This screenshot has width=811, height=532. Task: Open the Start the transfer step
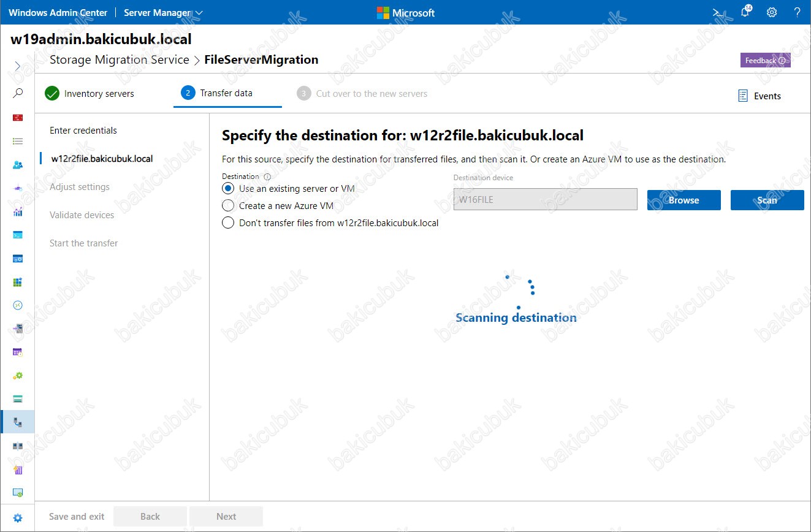84,243
